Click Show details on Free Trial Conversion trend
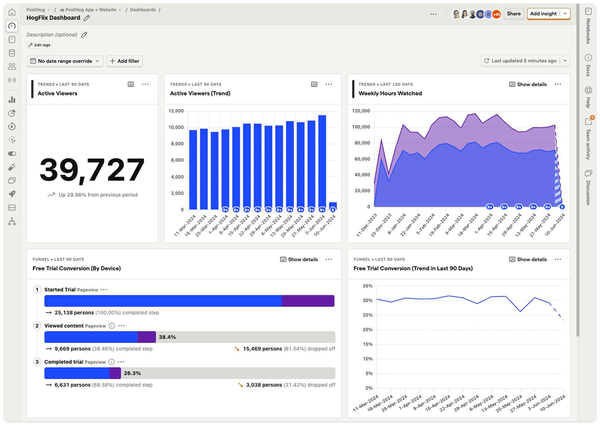 pos(528,259)
